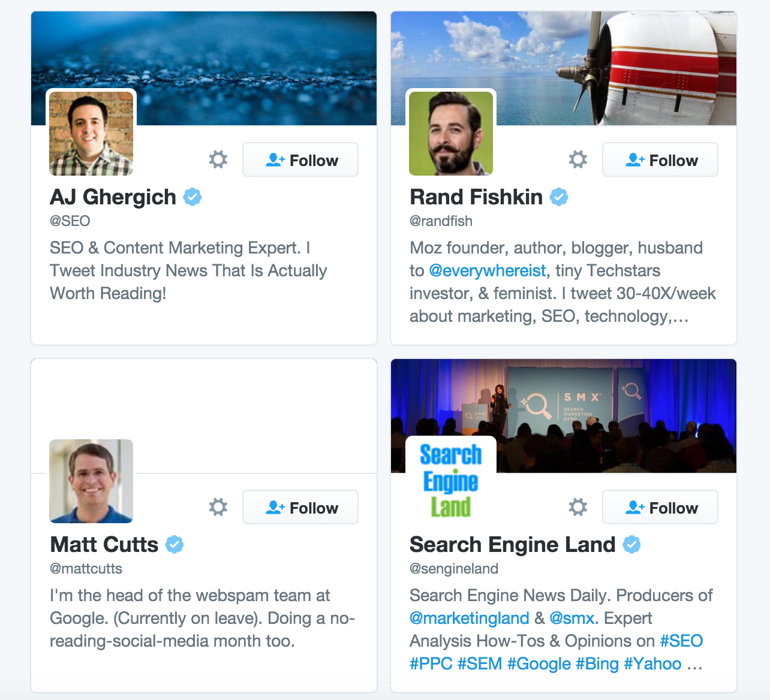The width and height of the screenshot is (770, 700).
Task: Follow AJ Ghergich
Action: click(300, 159)
